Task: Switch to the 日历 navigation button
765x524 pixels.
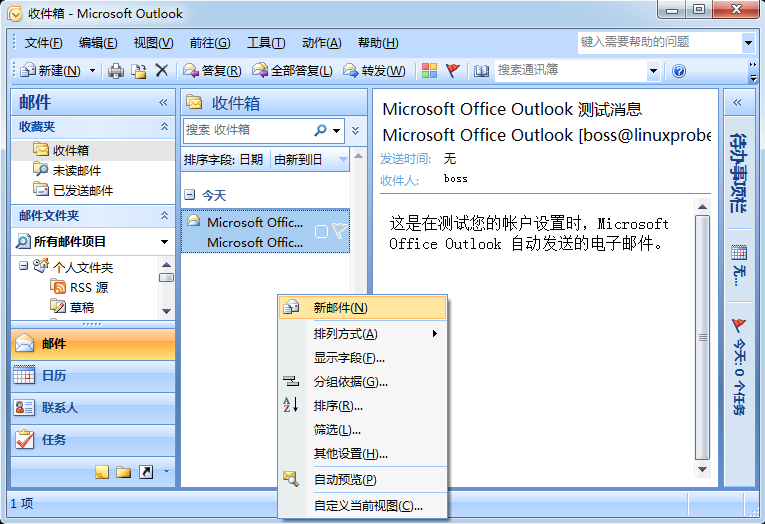Action: click(x=92, y=375)
